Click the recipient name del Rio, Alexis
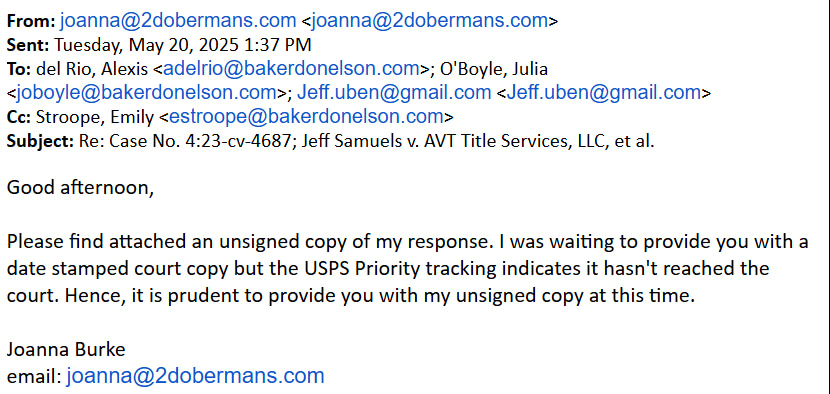Screen dimensions: 830x394 coord(92,69)
